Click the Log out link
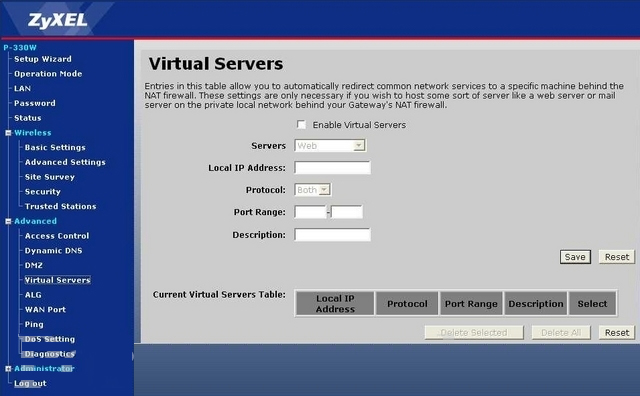 click(x=30, y=383)
